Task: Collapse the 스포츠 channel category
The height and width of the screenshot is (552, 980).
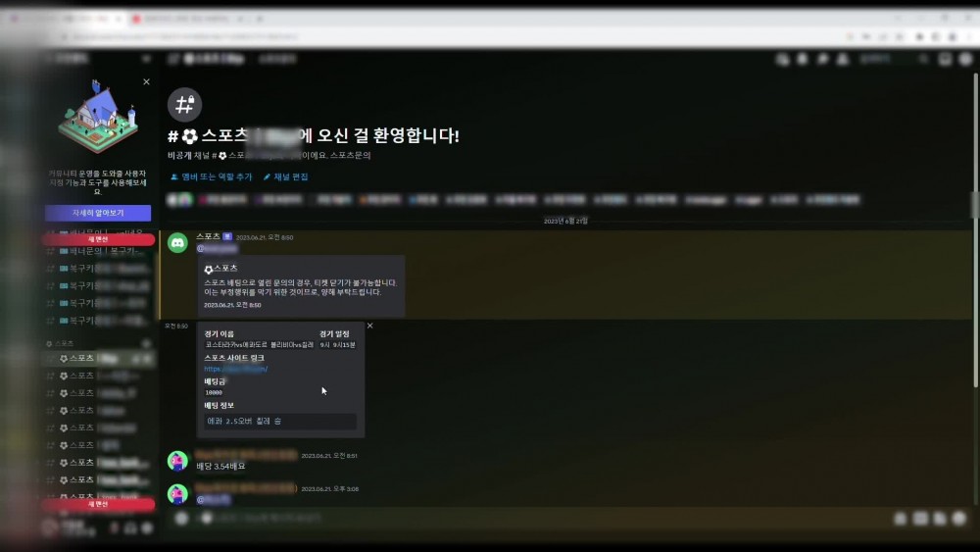Action: pyautogui.click(x=63, y=344)
